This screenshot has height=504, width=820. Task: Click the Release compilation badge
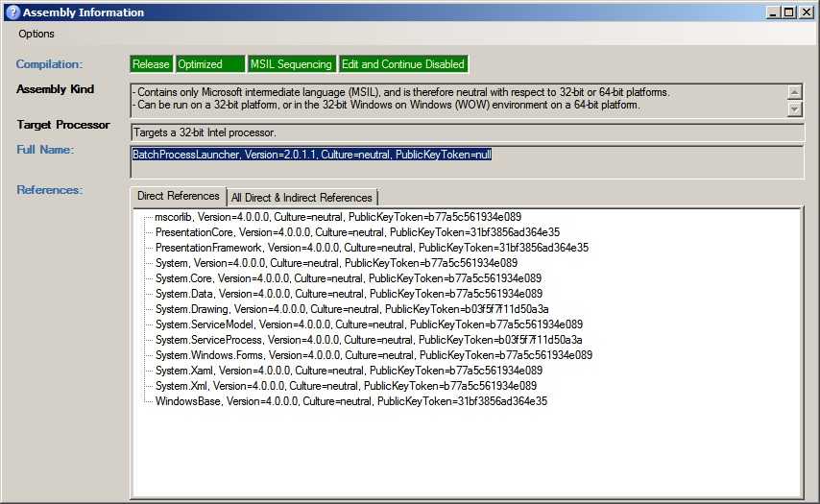click(x=151, y=63)
